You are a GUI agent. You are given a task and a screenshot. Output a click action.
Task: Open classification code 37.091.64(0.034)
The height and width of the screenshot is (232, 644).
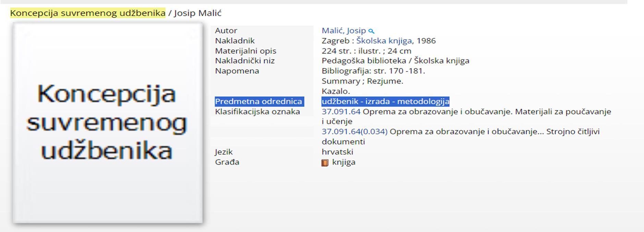pos(354,131)
